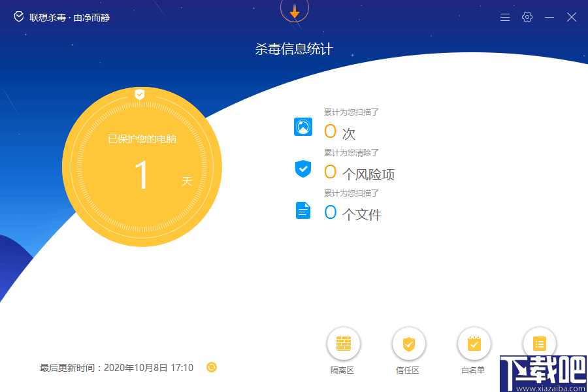Select the 隔离区 brick-wall quarantine icon
Viewport: 588px width, 392px height.
point(344,342)
